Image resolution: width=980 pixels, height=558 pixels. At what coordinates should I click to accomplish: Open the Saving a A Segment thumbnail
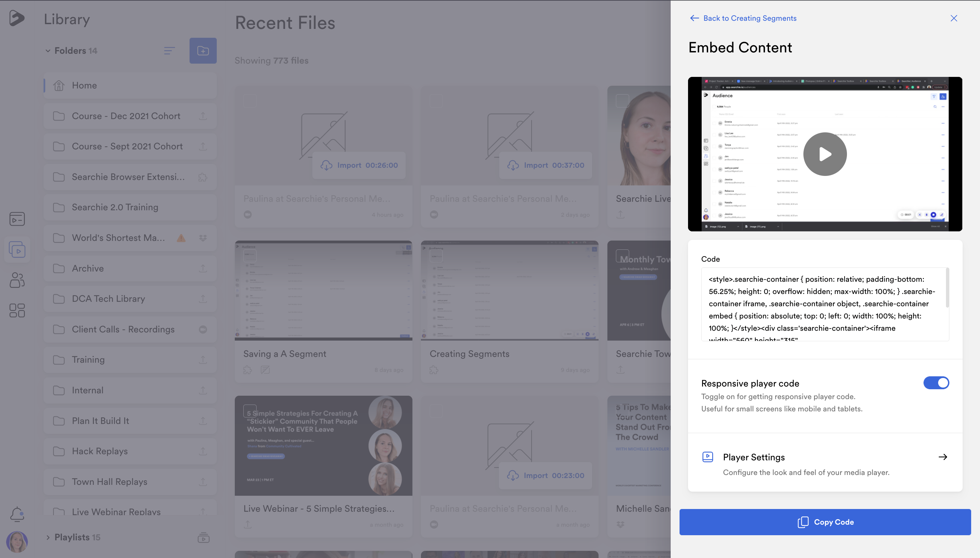(x=324, y=291)
